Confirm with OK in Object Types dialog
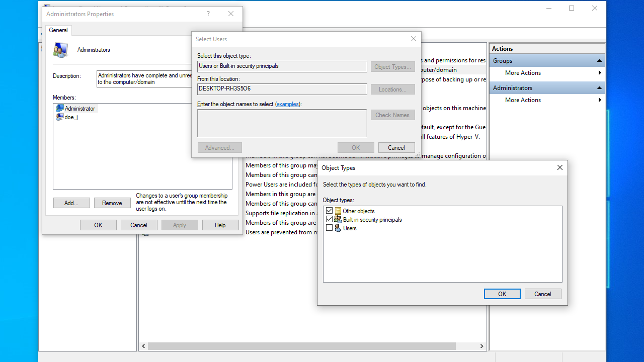 (502, 294)
